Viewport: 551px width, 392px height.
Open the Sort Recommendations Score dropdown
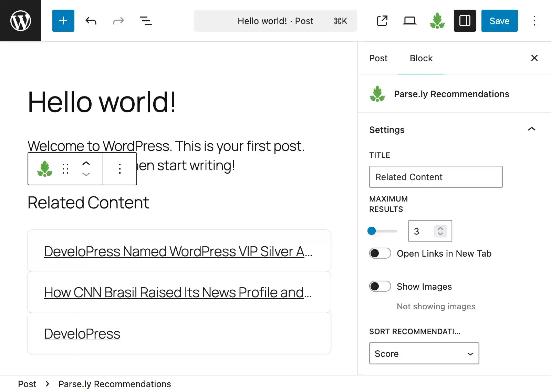pyautogui.click(x=424, y=353)
